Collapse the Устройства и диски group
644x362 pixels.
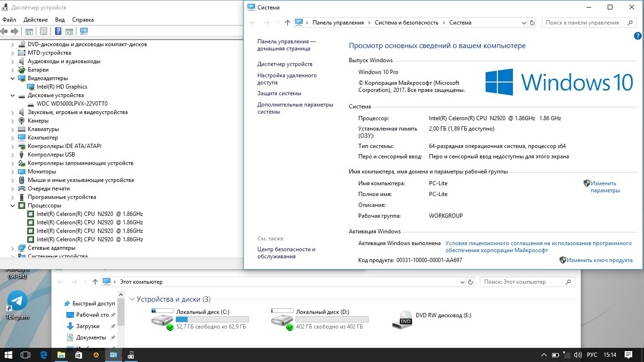point(132,299)
